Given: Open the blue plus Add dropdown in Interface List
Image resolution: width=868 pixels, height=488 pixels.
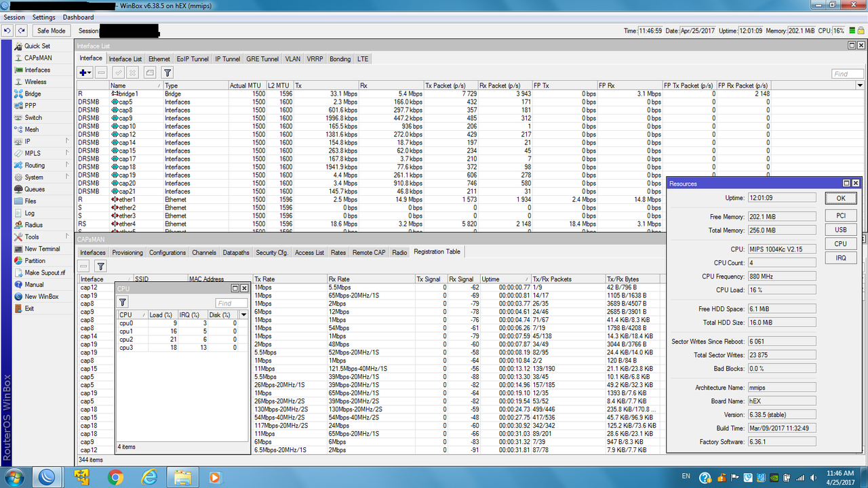Looking at the screenshot, I should [x=85, y=73].
